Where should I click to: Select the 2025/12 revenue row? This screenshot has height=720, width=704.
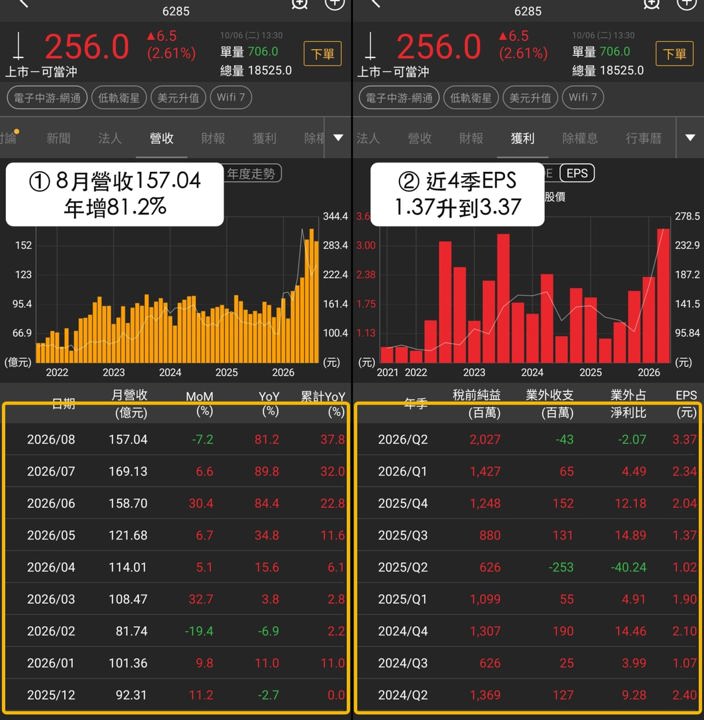tap(176, 695)
